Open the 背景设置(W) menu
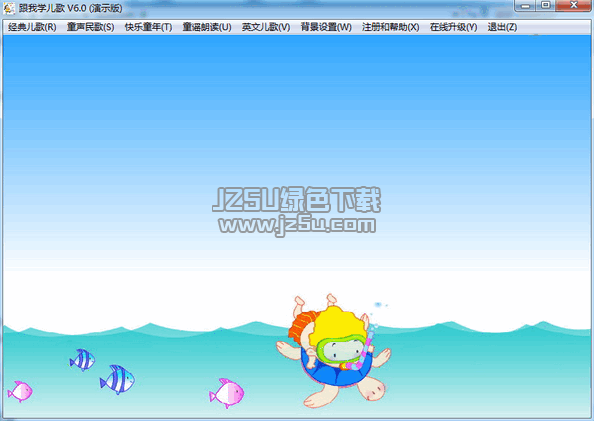Image resolution: width=594 pixels, height=421 pixels. click(x=326, y=27)
